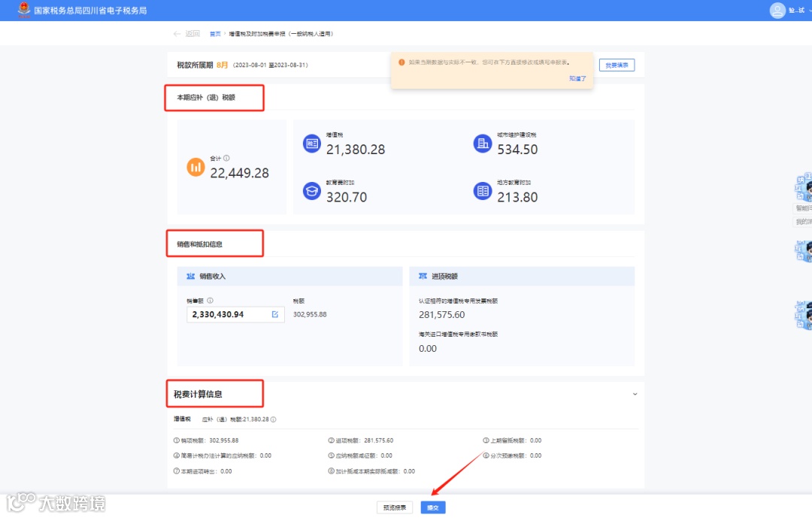The width and height of the screenshot is (812, 518).
Task: Click the 增值税 amount 21,380.28
Action: [x=356, y=150]
